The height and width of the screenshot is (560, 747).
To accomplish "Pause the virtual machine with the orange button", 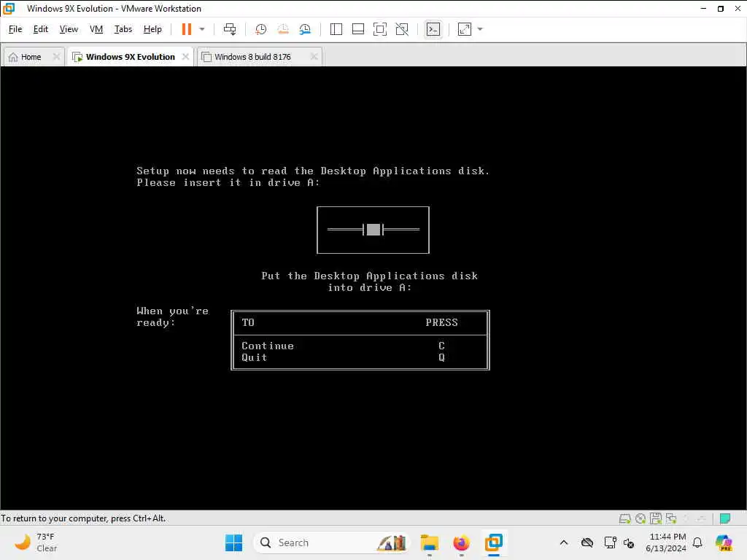I will [x=186, y=29].
